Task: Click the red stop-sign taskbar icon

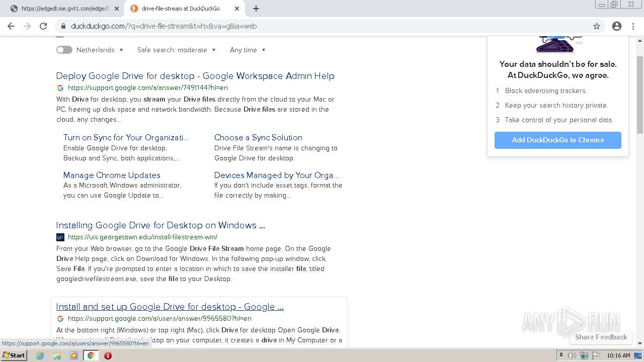Action: pos(108,355)
